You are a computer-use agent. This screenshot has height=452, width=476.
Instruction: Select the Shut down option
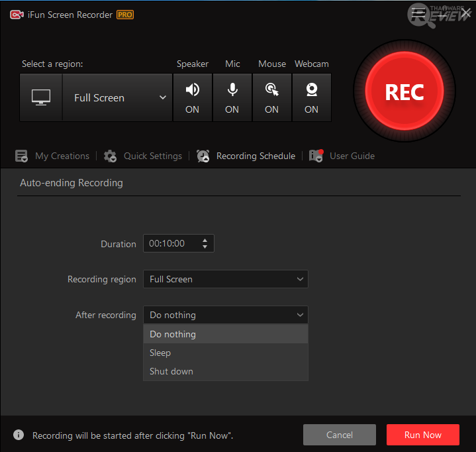click(226, 371)
